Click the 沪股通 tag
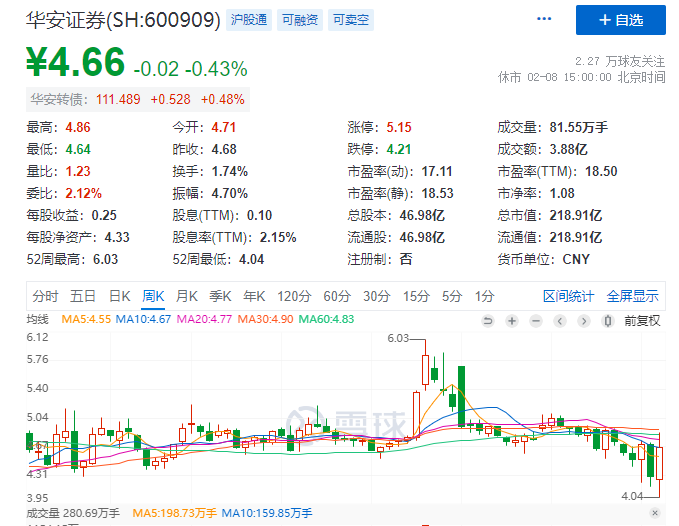Viewport: 679px width, 526px height. 249,20
